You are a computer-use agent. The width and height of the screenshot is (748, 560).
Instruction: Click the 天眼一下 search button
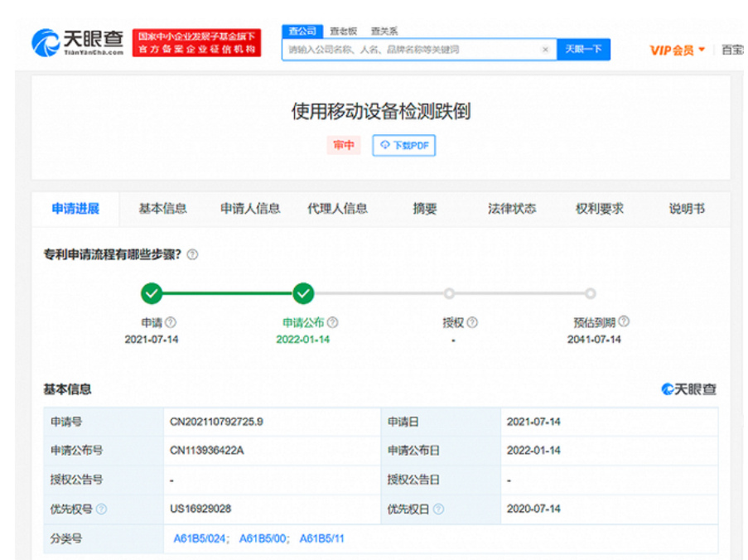coord(583,50)
